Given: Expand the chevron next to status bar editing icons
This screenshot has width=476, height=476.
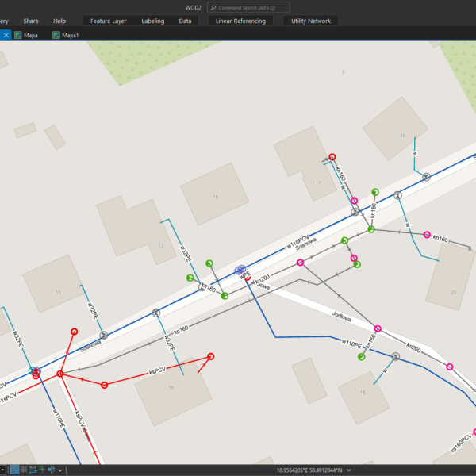Looking at the screenshot, I should [x=60, y=470].
